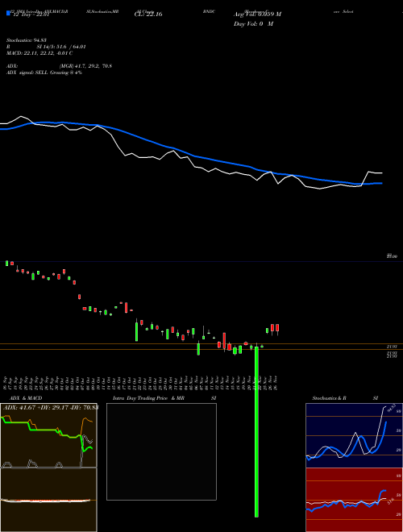Click the MACD lower sub-panel
This screenshot has height=532, width=403.
click(48, 500)
